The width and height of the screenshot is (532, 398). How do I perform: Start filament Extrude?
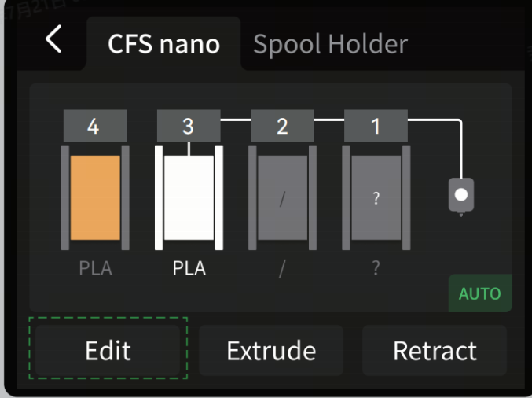click(271, 351)
